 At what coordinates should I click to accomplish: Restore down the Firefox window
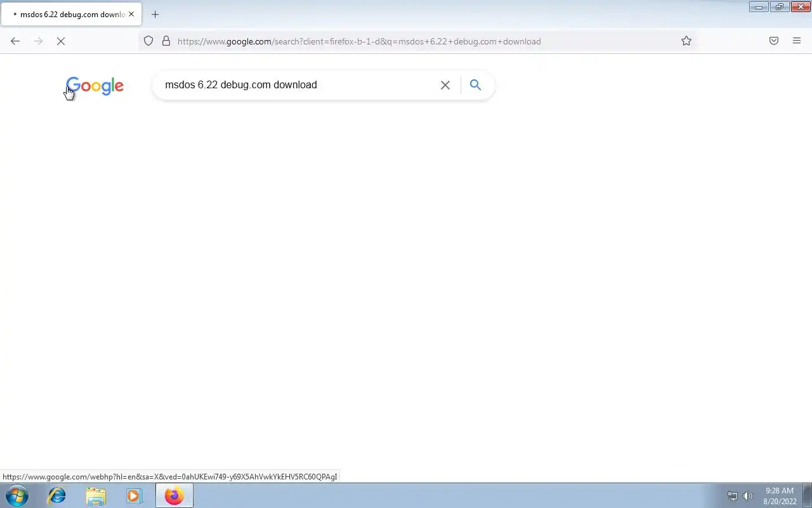click(779, 7)
